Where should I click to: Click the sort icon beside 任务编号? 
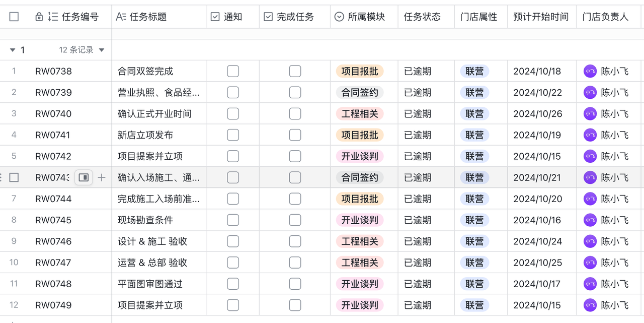(53, 17)
